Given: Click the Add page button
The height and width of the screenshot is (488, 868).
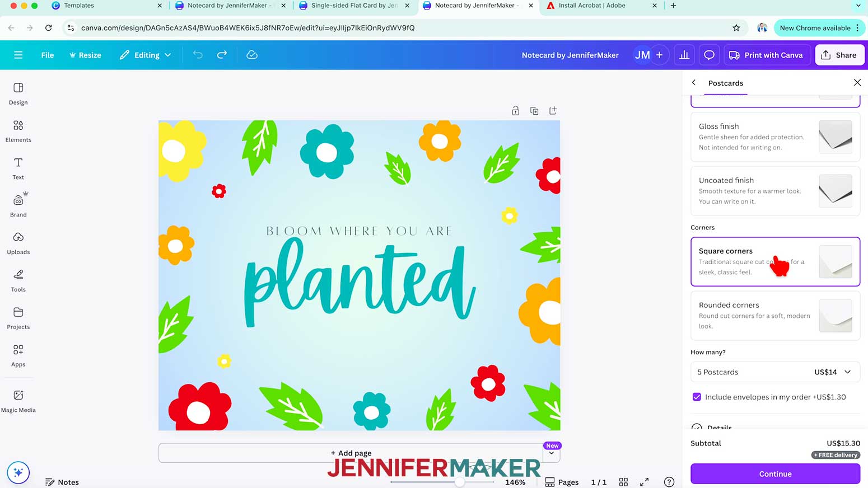Looking at the screenshot, I should coord(351,453).
